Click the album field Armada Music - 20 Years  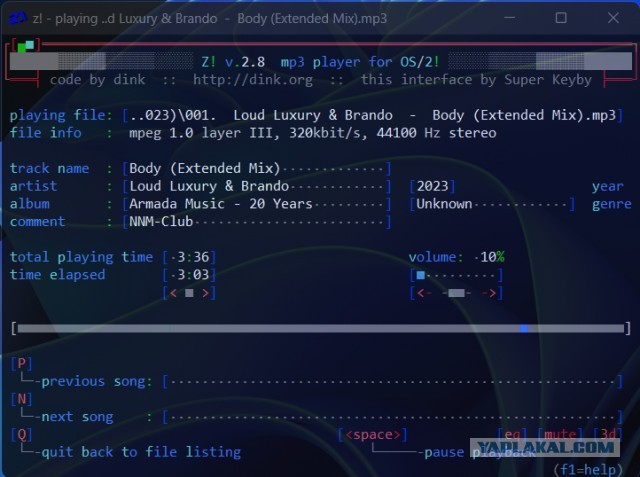(x=256, y=204)
